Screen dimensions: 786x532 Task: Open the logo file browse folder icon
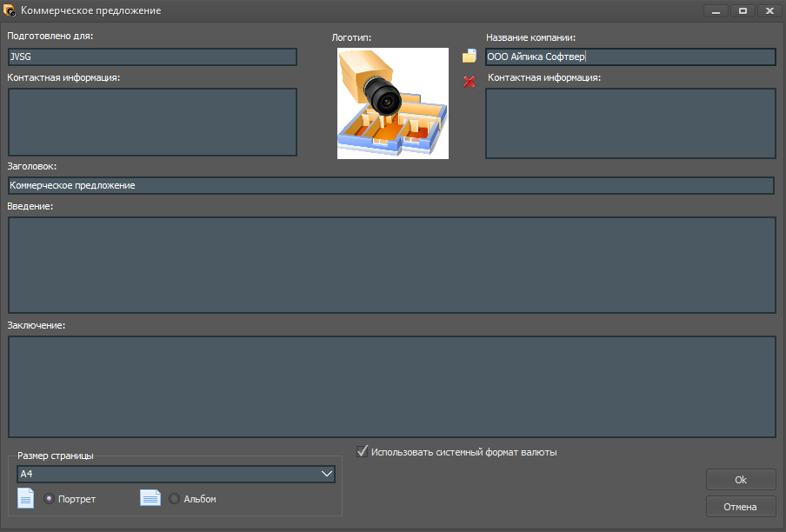[x=470, y=56]
